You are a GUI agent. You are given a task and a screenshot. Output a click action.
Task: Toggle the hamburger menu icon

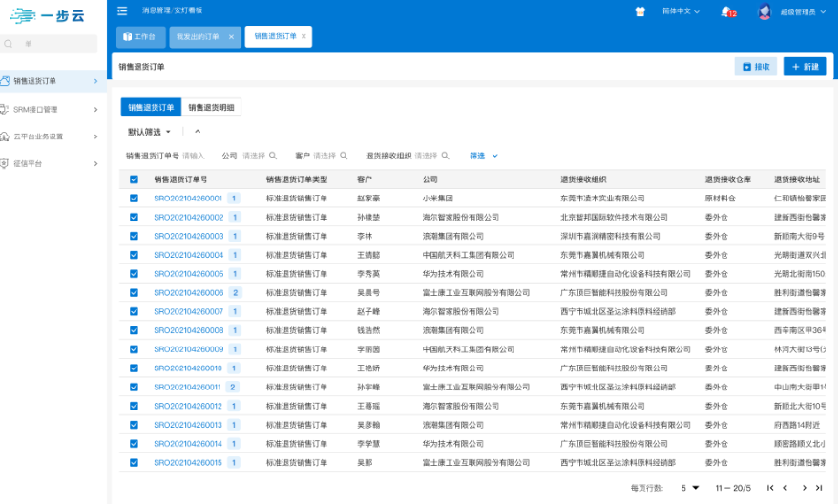point(122,10)
